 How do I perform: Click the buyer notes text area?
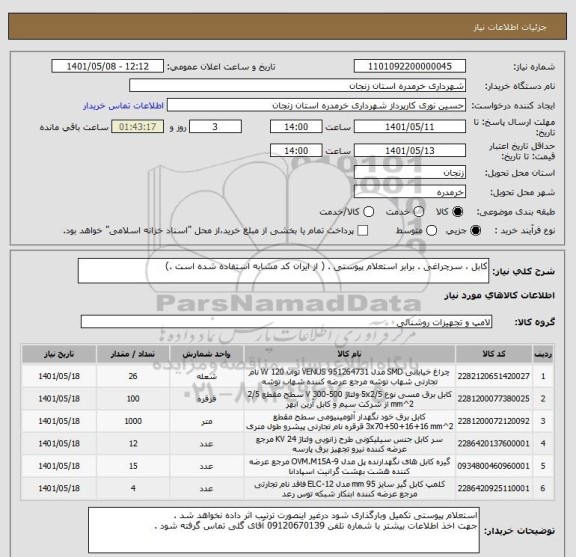(x=284, y=530)
